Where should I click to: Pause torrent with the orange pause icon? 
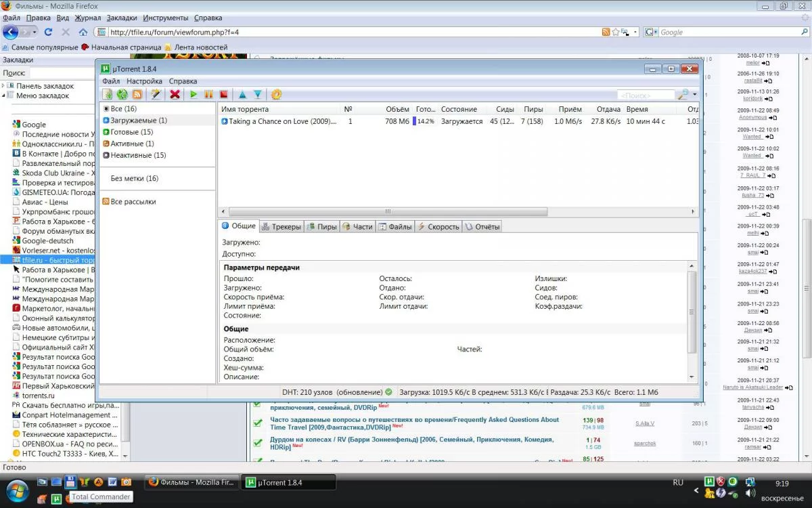208,95
